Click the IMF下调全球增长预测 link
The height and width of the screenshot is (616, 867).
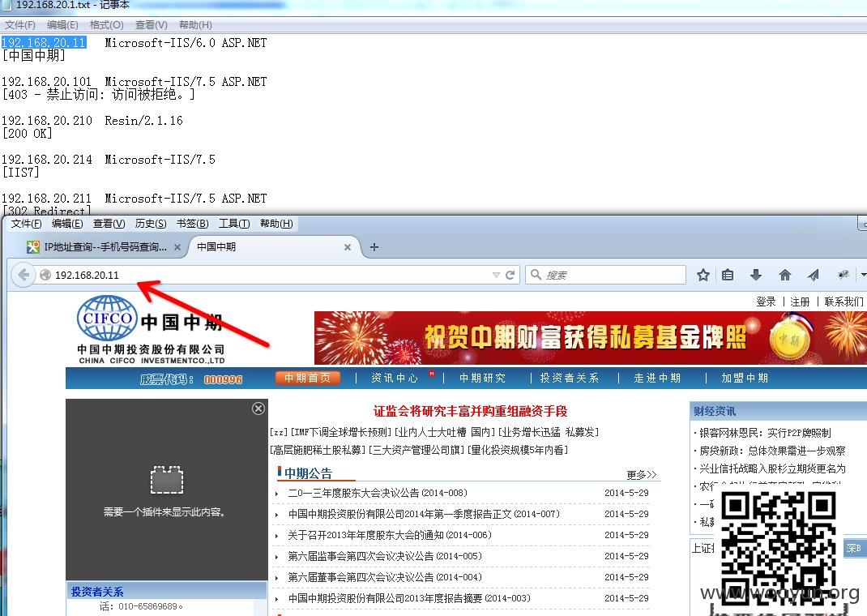340,432
